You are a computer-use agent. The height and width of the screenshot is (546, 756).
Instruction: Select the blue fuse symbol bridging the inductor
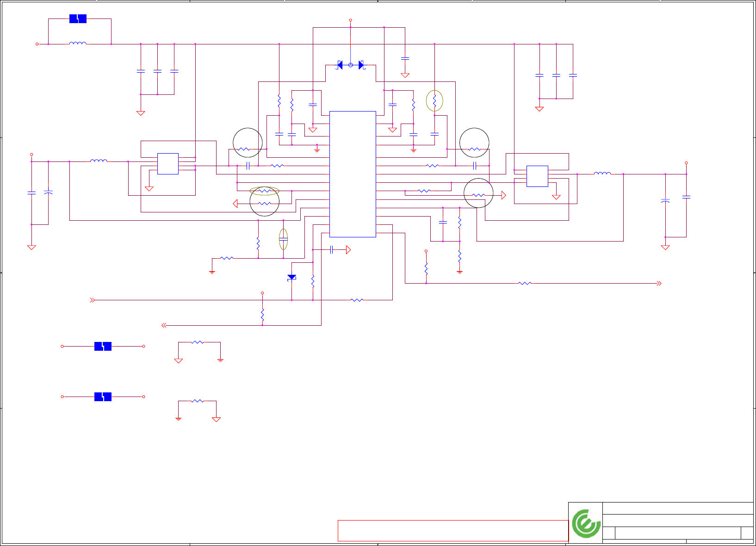pos(78,19)
